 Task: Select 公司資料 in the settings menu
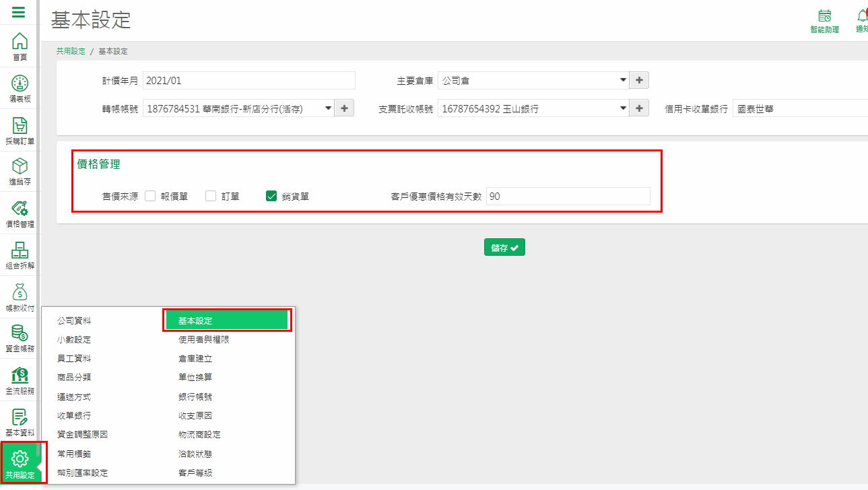click(74, 320)
